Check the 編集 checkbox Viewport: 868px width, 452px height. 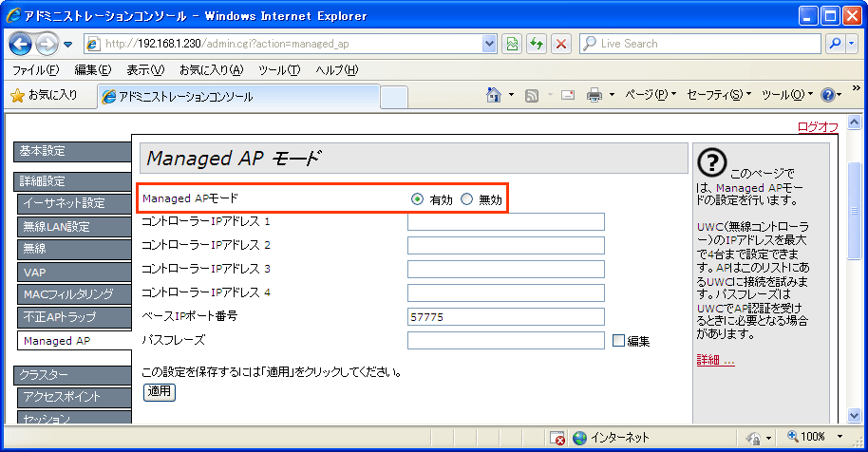(618, 341)
